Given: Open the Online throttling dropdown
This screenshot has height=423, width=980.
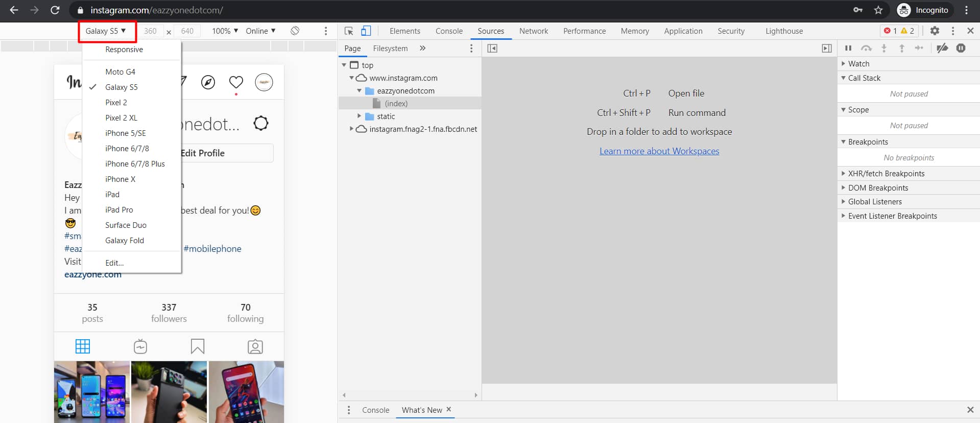Looking at the screenshot, I should point(260,31).
